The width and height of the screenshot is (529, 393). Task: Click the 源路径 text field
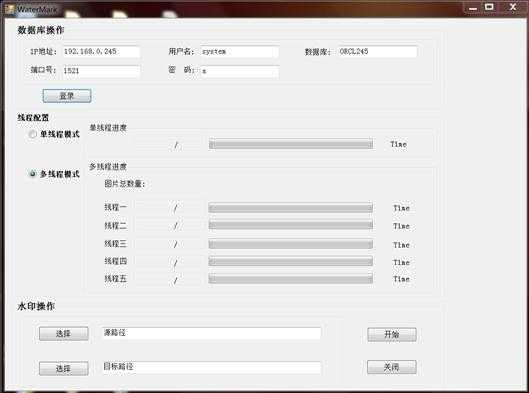[211, 333]
